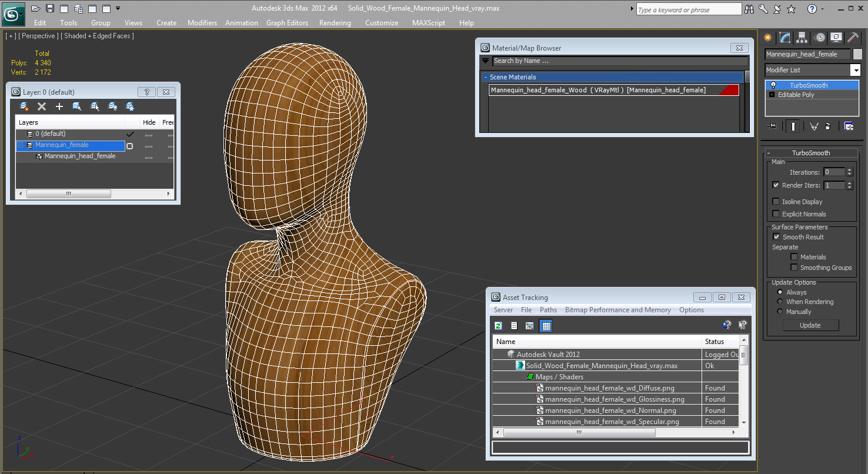Image resolution: width=868 pixels, height=474 pixels.
Task: Click the binoculars search icon
Action: (x=749, y=9)
